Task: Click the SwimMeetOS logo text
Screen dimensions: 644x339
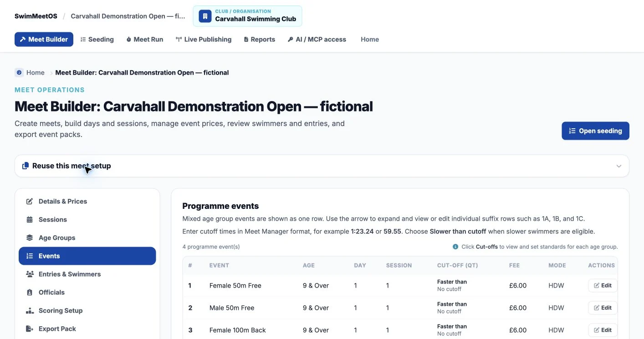Action: tap(36, 16)
